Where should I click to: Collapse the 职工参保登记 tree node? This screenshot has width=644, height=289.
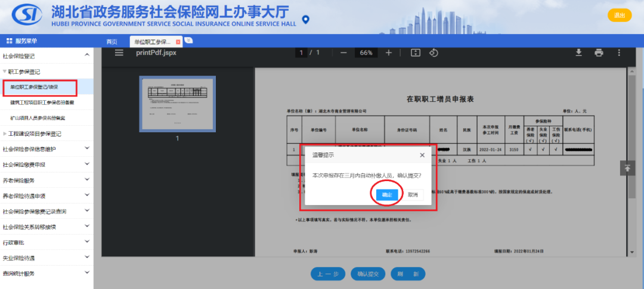point(5,72)
